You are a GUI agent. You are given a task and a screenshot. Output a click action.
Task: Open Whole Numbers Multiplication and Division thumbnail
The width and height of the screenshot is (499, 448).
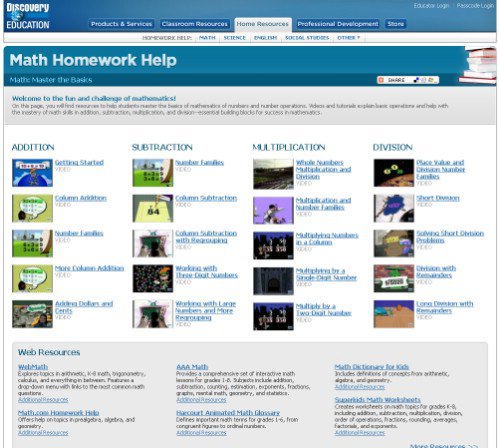tap(273, 174)
